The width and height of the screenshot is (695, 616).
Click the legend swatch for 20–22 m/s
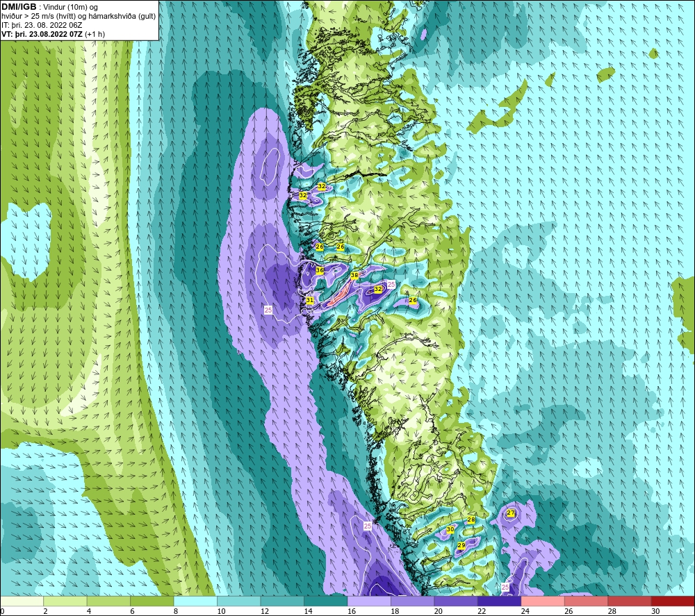point(456,601)
